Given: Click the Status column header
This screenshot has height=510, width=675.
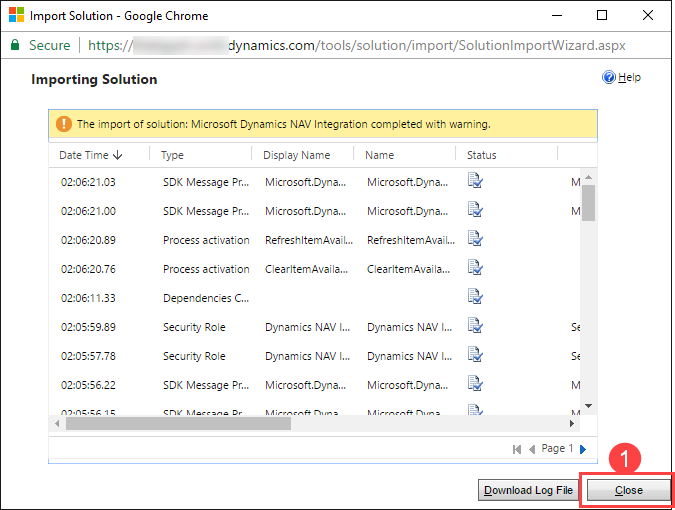Looking at the screenshot, I should tap(481, 155).
